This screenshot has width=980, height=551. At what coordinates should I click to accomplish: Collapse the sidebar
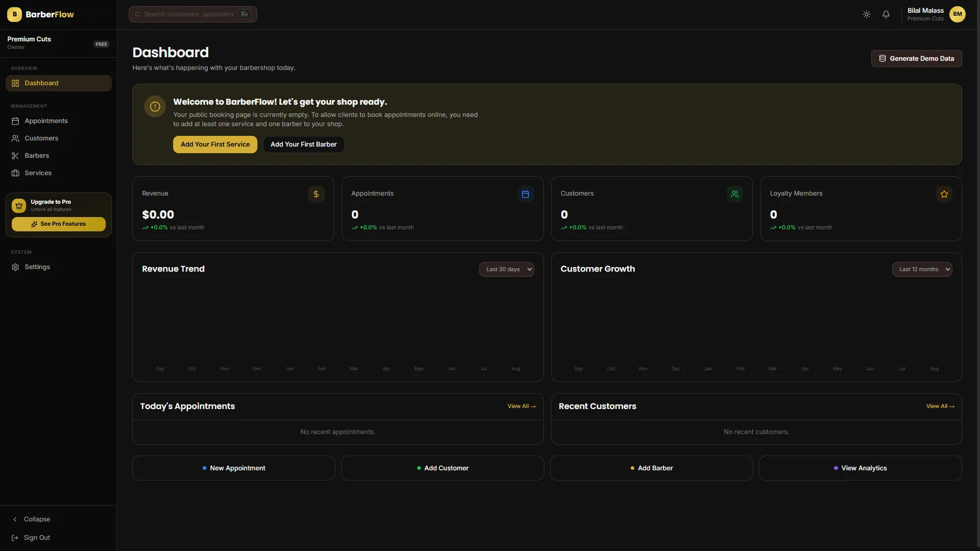click(58, 519)
